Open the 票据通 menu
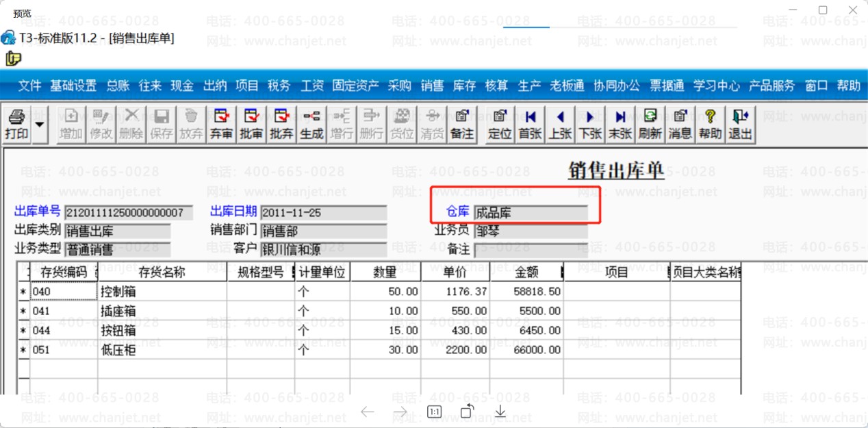Image resolution: width=868 pixels, height=428 pixels. pyautogui.click(x=667, y=86)
